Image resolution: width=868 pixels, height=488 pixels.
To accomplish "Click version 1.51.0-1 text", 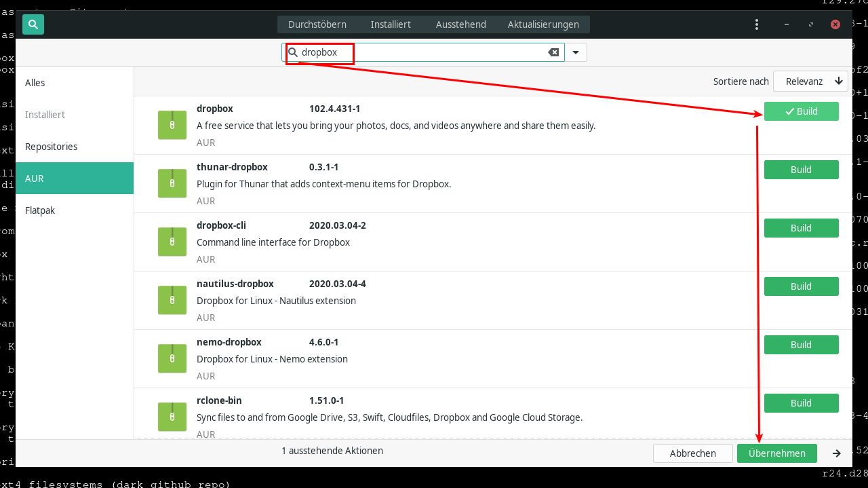I will (x=327, y=400).
